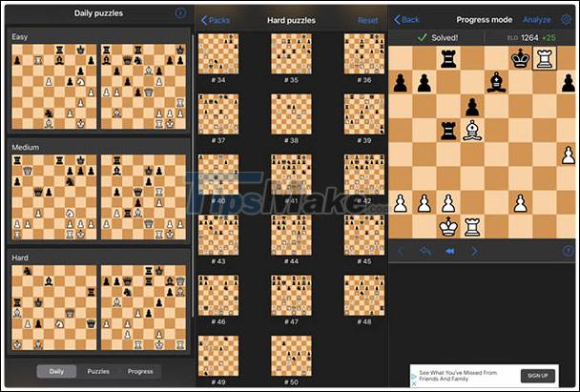
Task: Click the green Solved checkmark
Action: [422, 37]
